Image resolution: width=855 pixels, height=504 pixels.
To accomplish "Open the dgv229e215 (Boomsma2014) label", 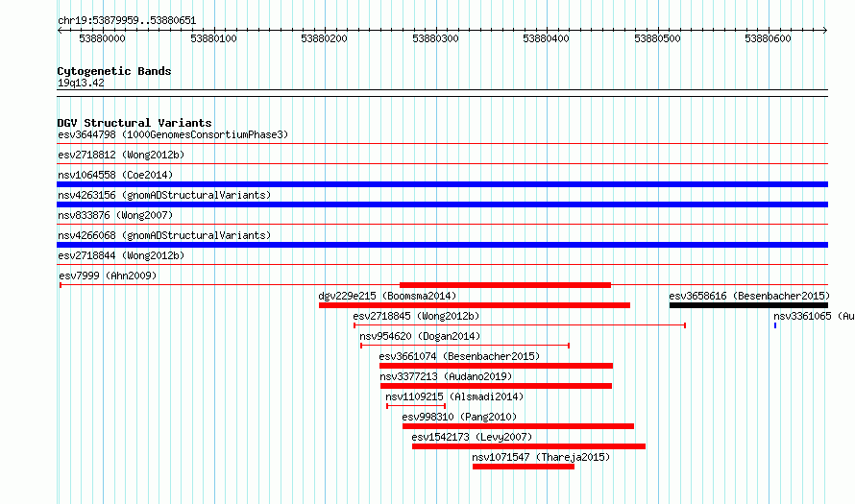I will click(387, 296).
